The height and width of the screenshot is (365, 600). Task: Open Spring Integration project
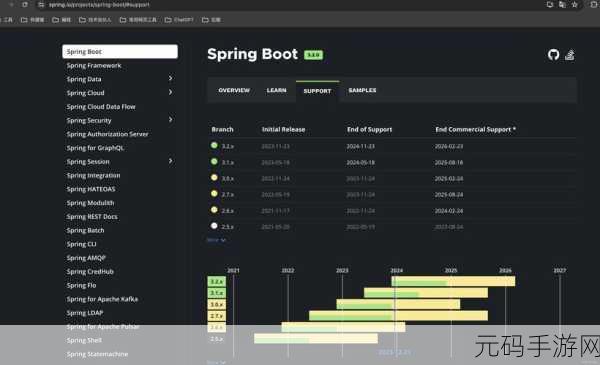(x=93, y=176)
